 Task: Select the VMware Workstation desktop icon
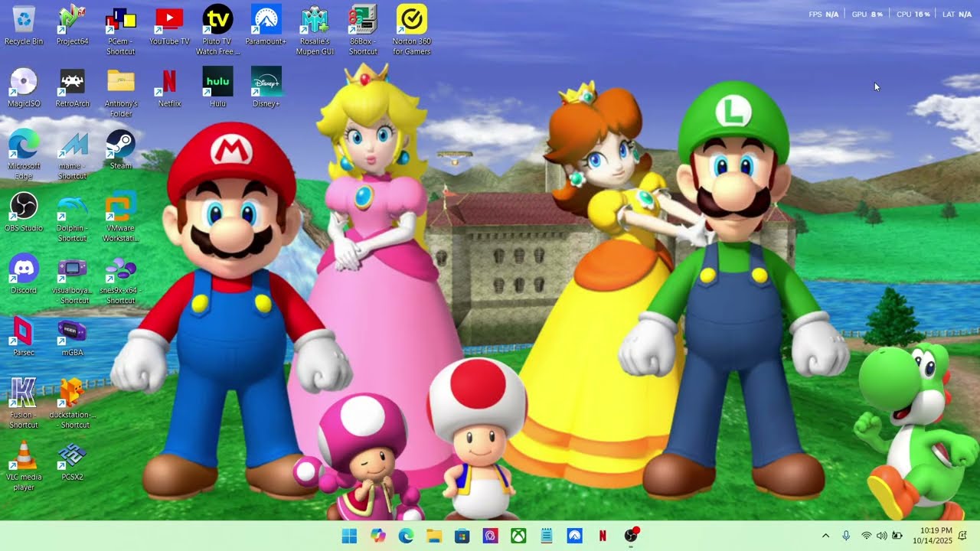(120, 217)
